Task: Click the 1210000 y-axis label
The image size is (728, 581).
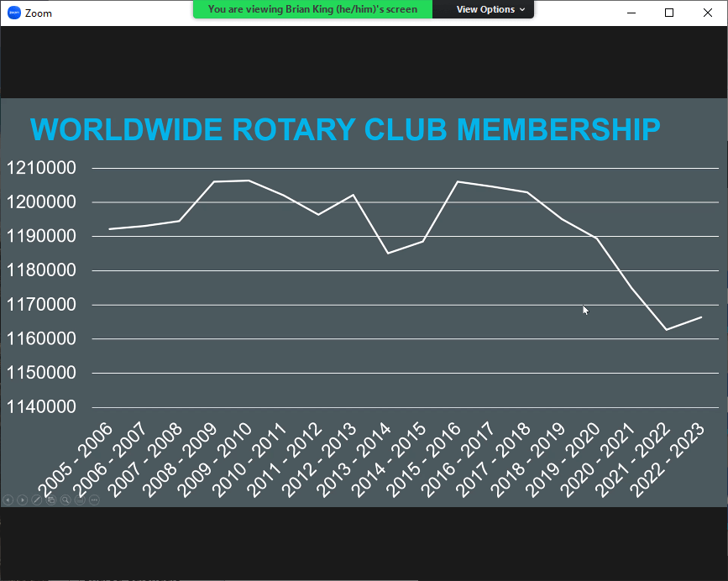Action: click(41, 168)
